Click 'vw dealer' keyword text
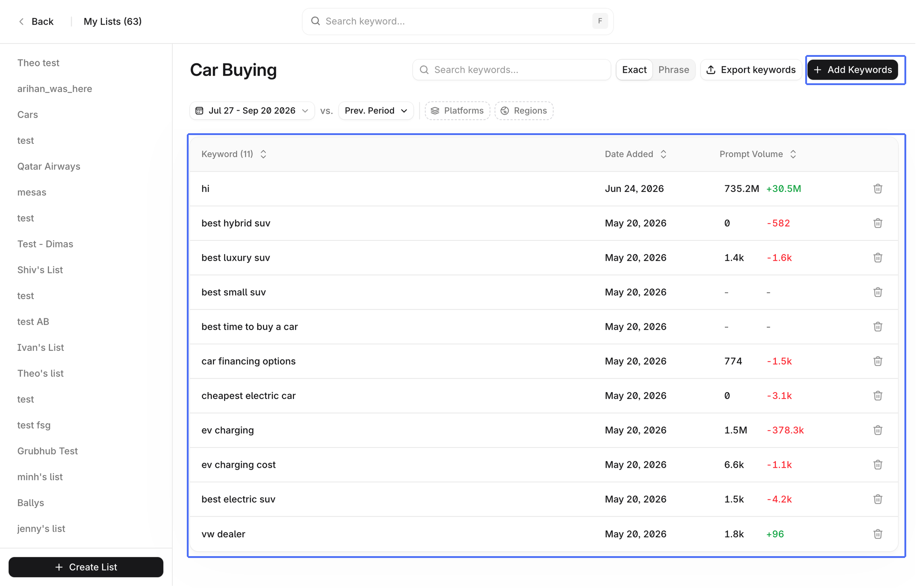The width and height of the screenshot is (916, 588). [223, 534]
